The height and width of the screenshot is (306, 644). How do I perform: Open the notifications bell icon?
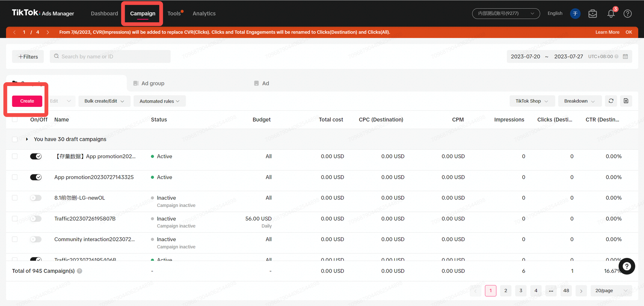click(x=611, y=14)
